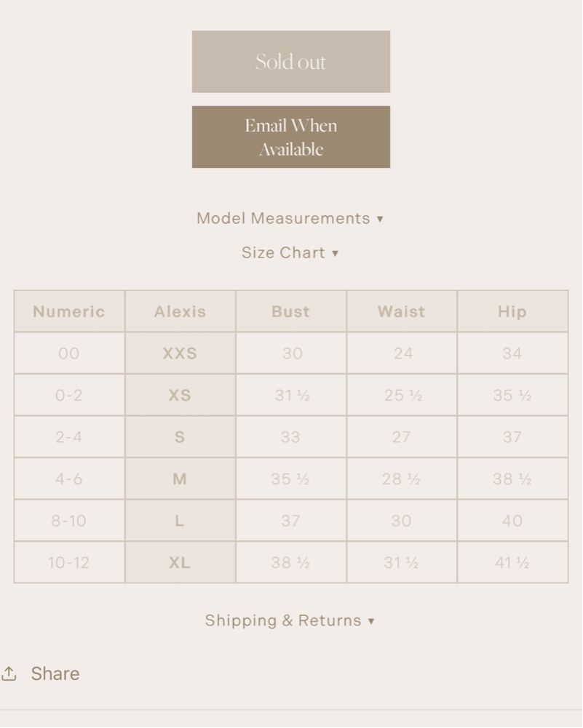
Task: Click the XL size cell
Action: pyautogui.click(x=180, y=562)
